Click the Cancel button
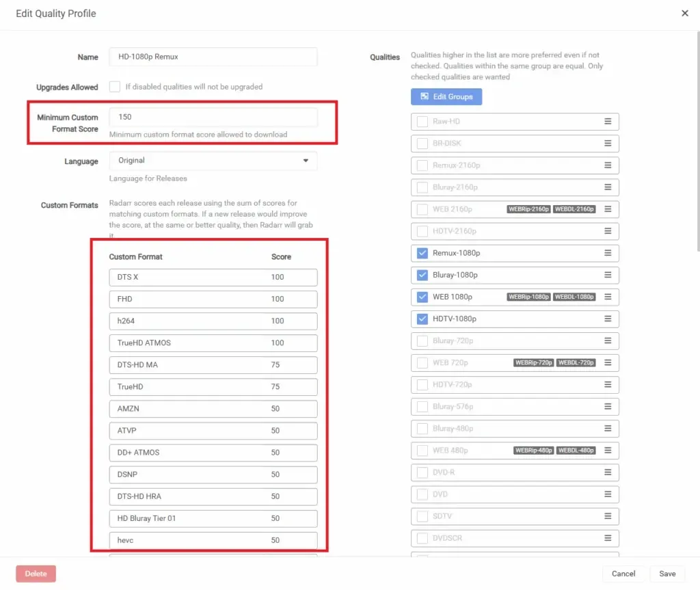This screenshot has height=590, width=700. [623, 574]
